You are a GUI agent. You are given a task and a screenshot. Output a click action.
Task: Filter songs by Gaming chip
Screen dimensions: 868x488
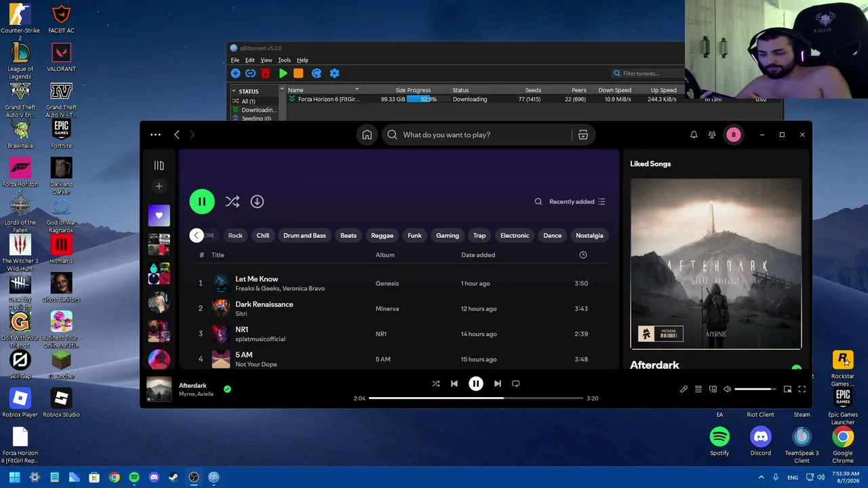(x=448, y=236)
